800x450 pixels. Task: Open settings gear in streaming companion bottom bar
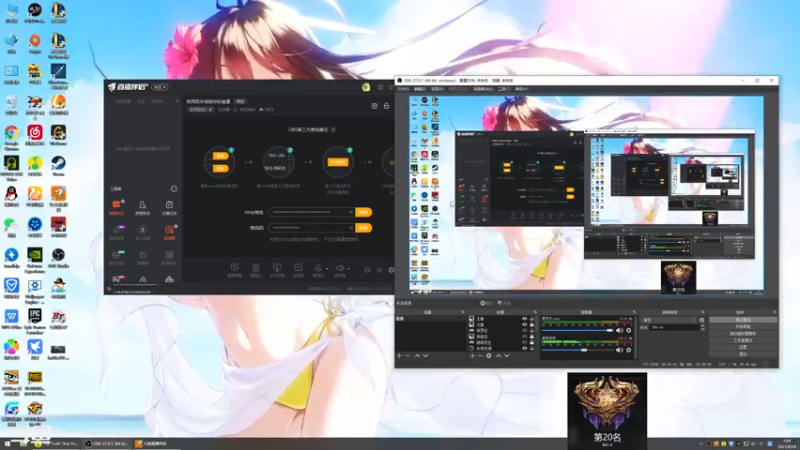(x=391, y=270)
